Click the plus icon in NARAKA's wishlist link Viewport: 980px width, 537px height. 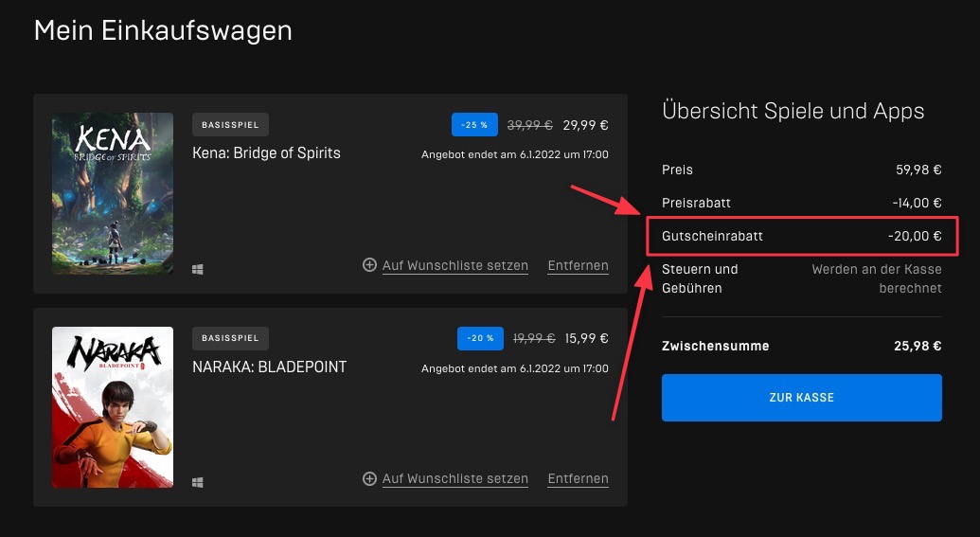point(369,478)
